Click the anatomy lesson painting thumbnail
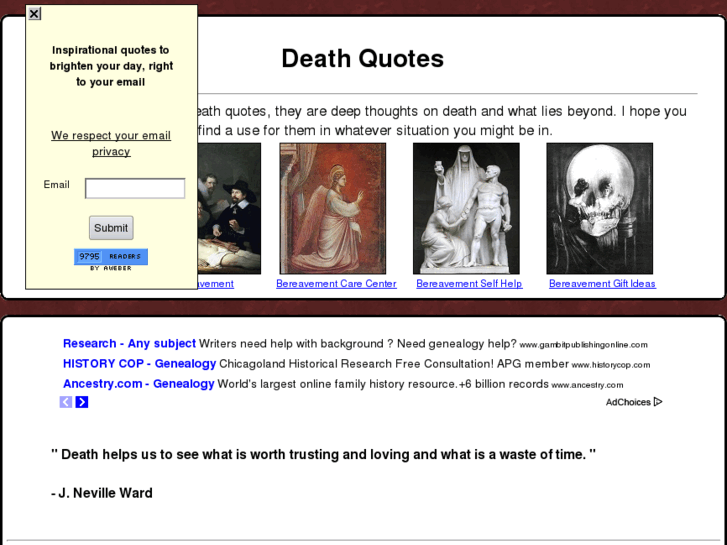The height and width of the screenshot is (545, 727). tap(230, 208)
